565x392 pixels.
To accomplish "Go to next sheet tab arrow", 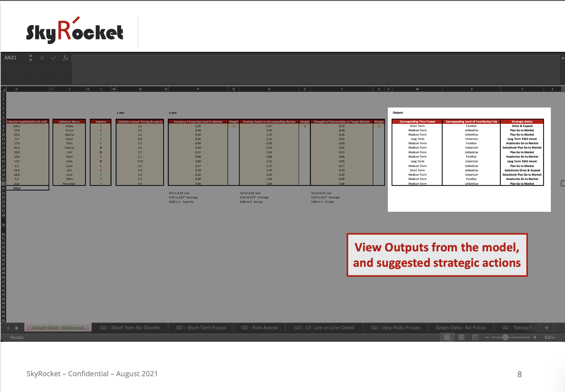I will 17,328.
